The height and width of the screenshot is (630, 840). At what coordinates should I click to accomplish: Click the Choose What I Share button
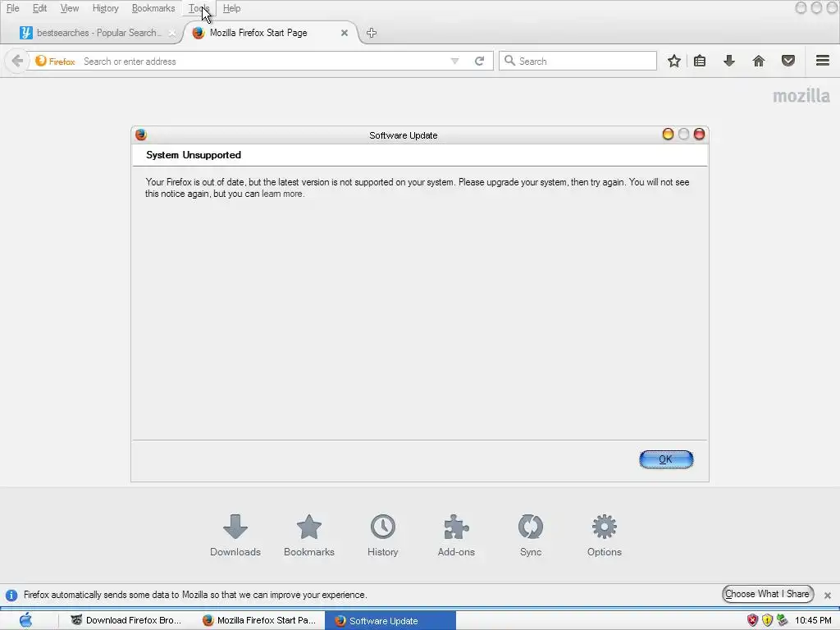(767, 594)
